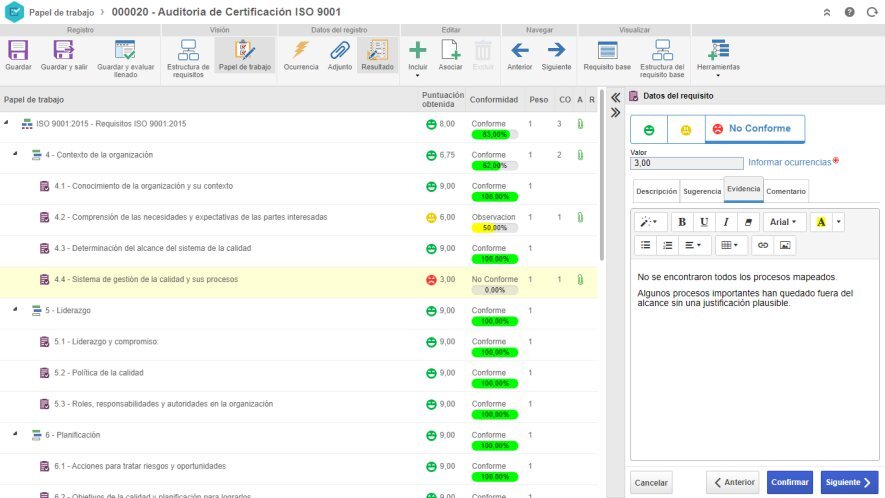Click the Informar ocurrencias link

pos(788,161)
